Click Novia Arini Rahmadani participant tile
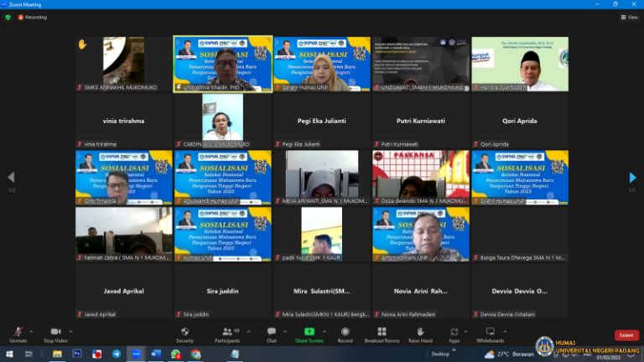644x362 pixels. pyautogui.click(x=421, y=291)
